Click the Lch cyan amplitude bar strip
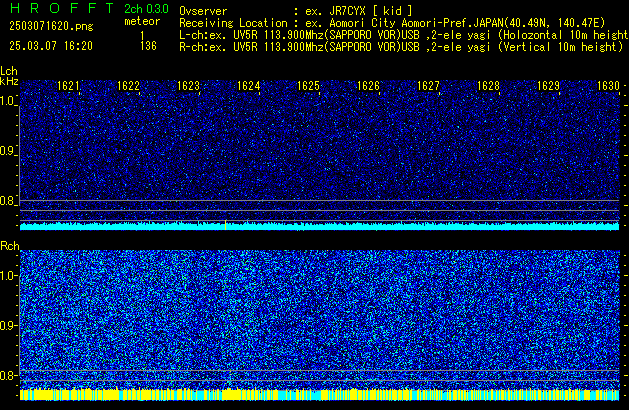Viewport: 629px width, 410px height. [x=319, y=226]
